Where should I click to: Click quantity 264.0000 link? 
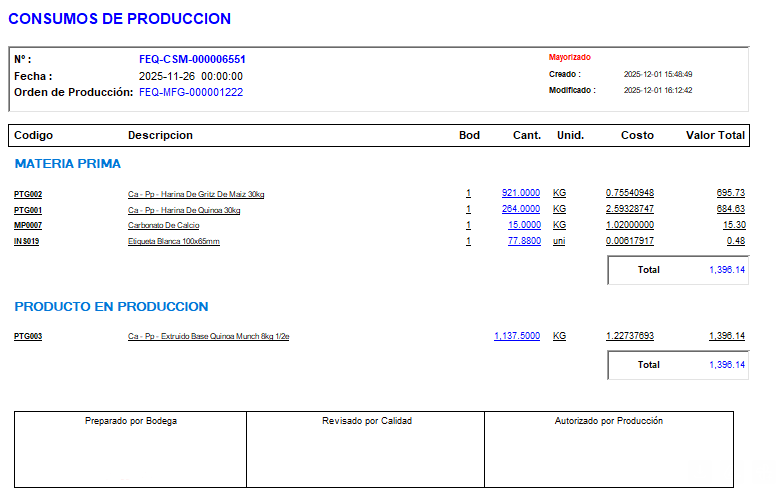click(521, 209)
